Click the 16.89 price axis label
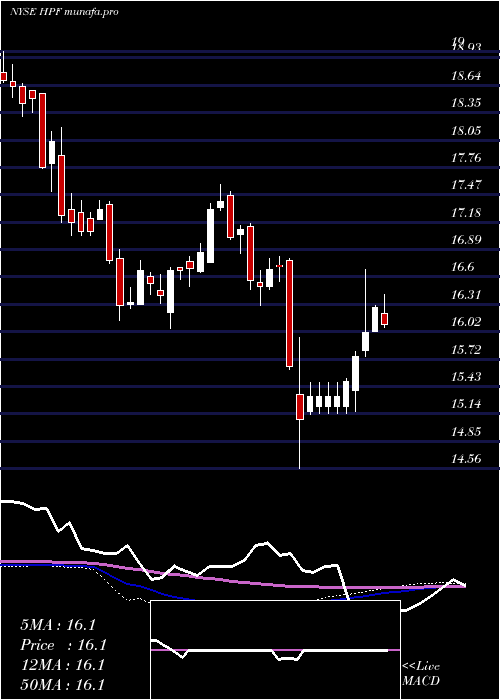This screenshot has height=700, width=500. click(x=466, y=240)
